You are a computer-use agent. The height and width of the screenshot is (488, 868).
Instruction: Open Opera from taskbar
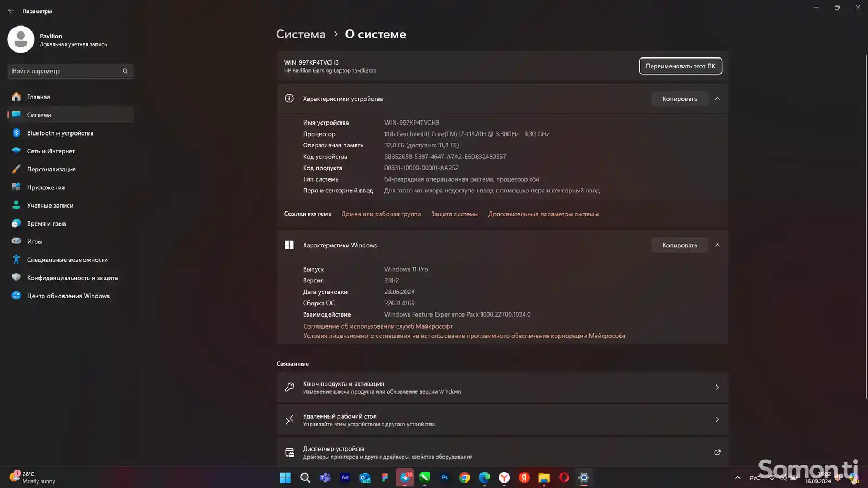[564, 478]
